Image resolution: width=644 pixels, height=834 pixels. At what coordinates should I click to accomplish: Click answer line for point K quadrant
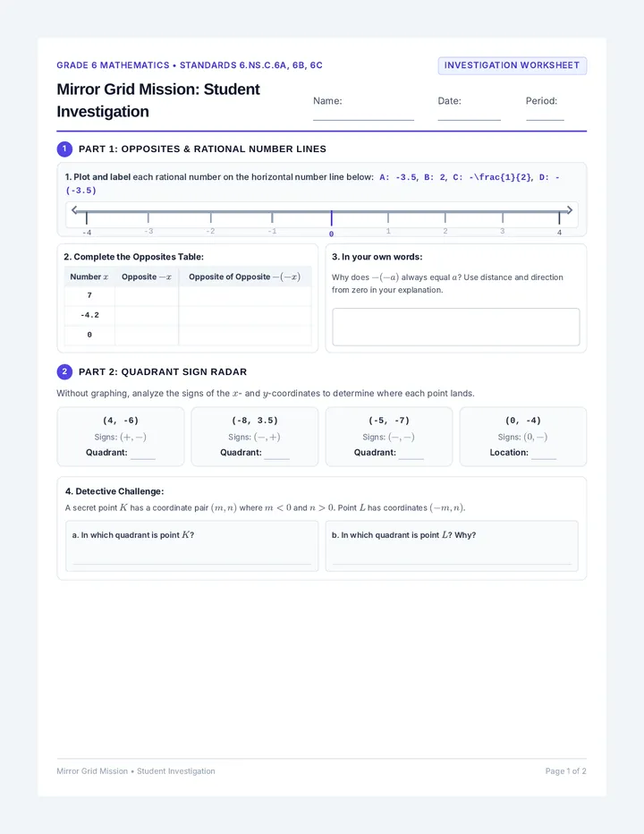[x=192, y=563]
